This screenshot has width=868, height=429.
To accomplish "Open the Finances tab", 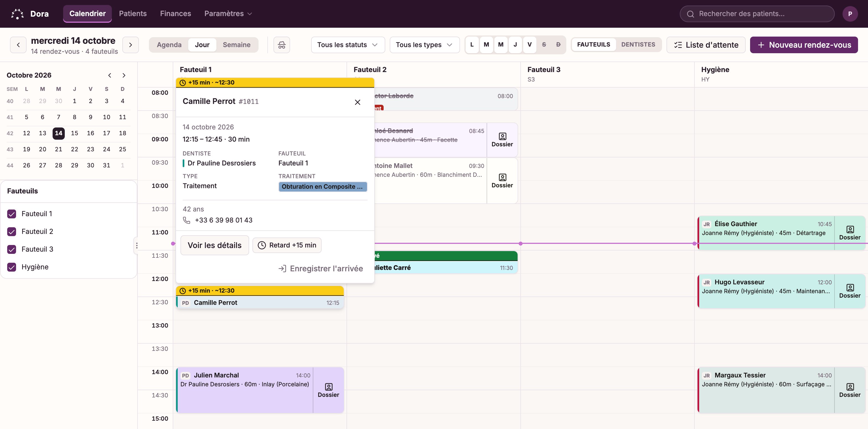I will point(175,14).
